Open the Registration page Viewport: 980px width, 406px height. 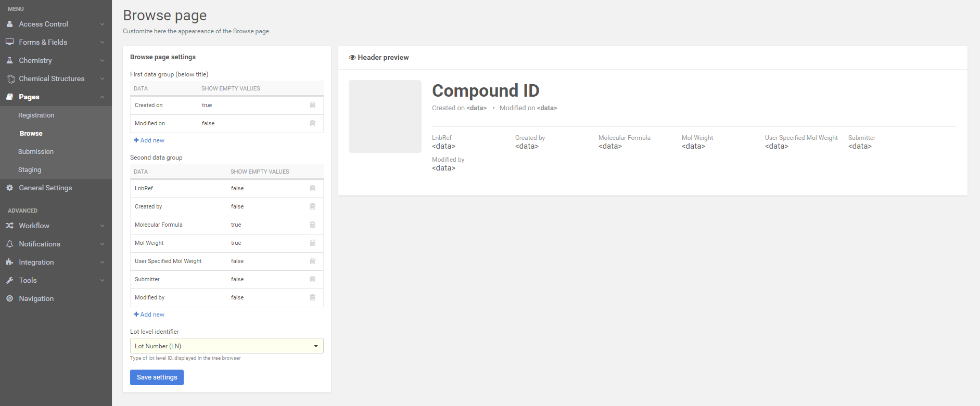point(36,115)
